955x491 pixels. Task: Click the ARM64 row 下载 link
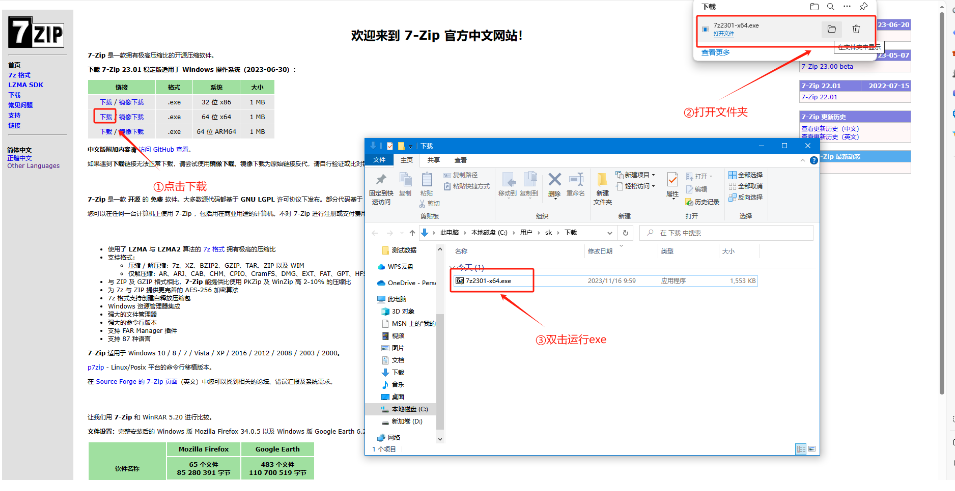106,131
